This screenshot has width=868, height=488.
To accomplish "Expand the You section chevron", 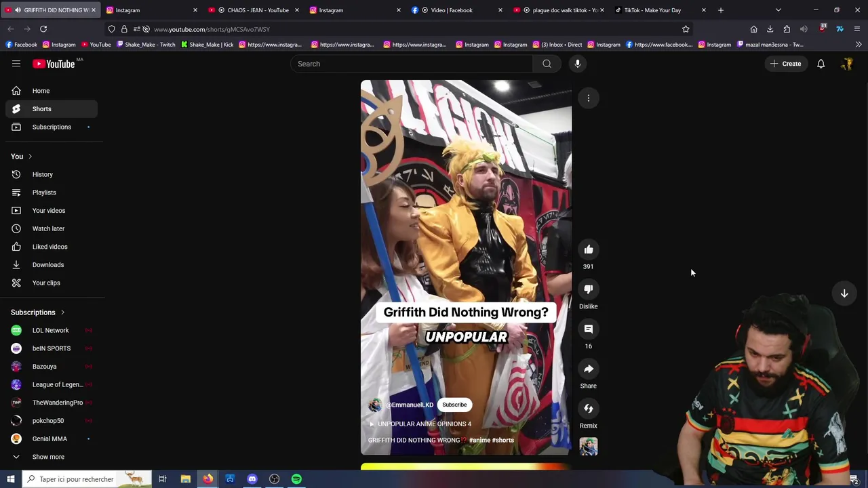I will coord(30,157).
